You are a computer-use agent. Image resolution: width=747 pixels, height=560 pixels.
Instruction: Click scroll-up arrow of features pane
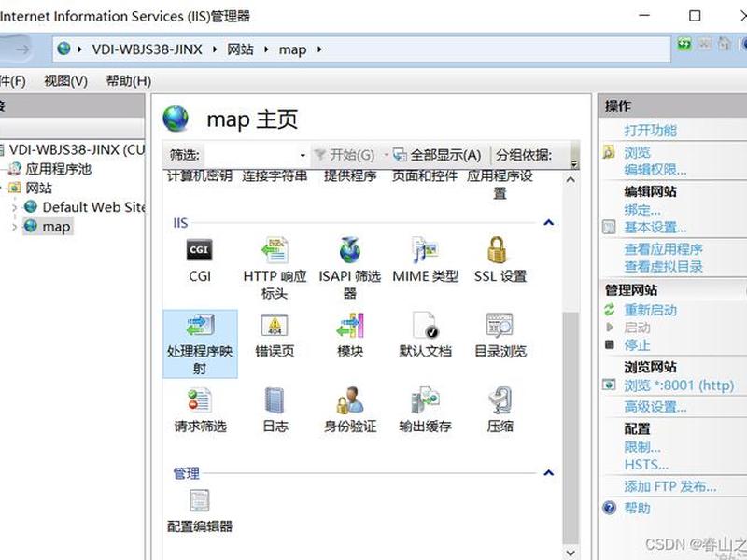[571, 179]
